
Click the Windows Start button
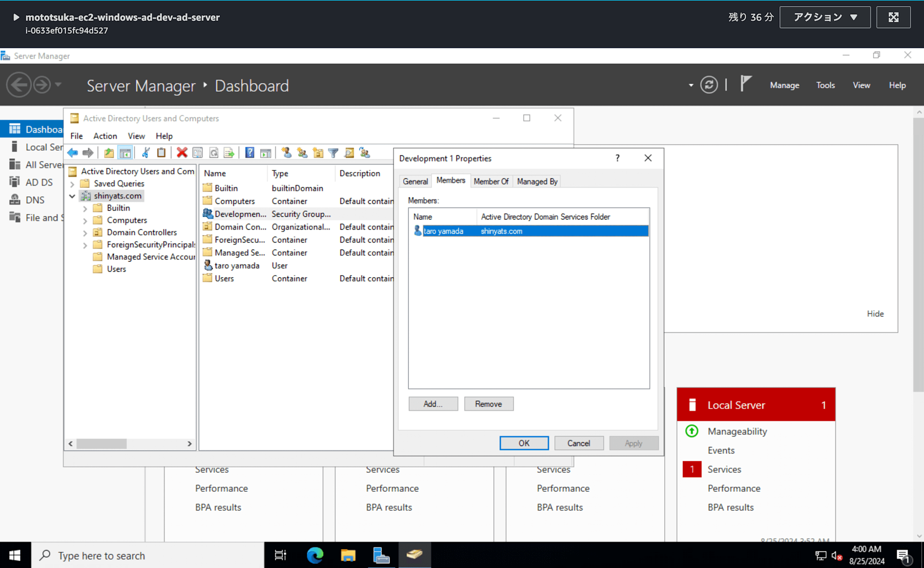[x=15, y=555]
